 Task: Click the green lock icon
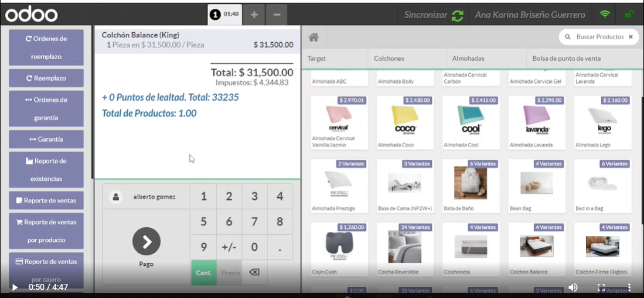pos(628,15)
